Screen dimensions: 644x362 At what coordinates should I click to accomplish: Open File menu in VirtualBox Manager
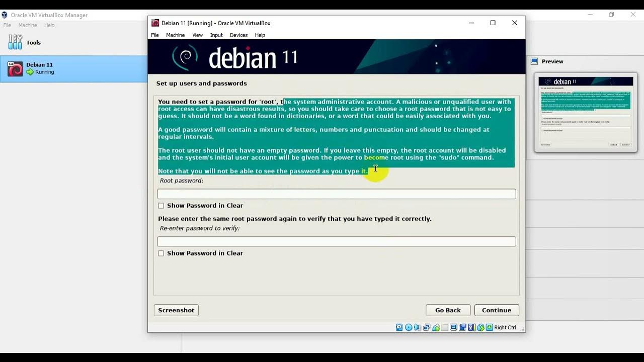tap(7, 25)
